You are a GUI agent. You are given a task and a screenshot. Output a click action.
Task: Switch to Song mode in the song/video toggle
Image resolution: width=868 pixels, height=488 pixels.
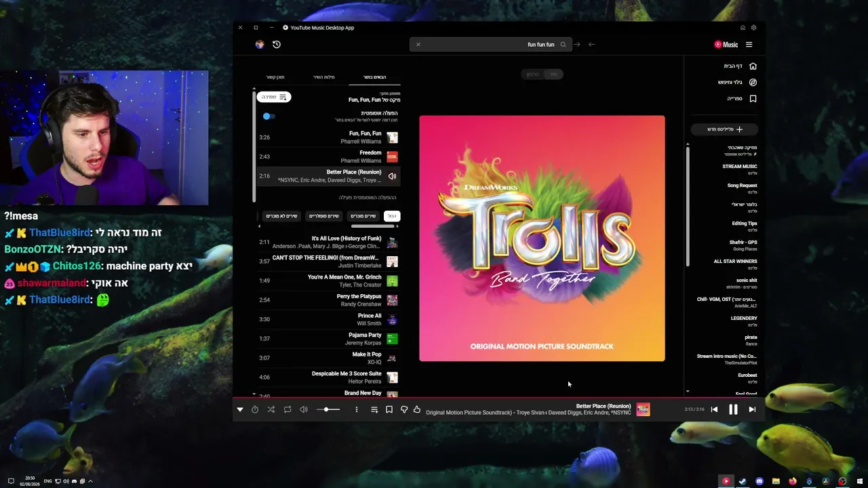coord(554,75)
